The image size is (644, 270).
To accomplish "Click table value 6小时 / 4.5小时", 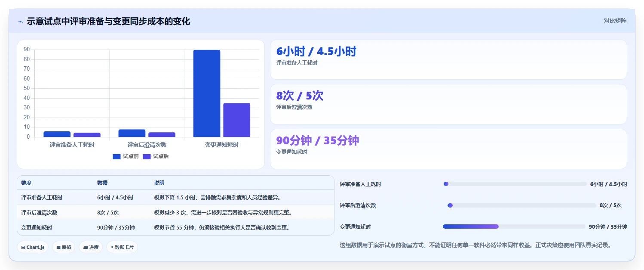I will click(115, 198).
